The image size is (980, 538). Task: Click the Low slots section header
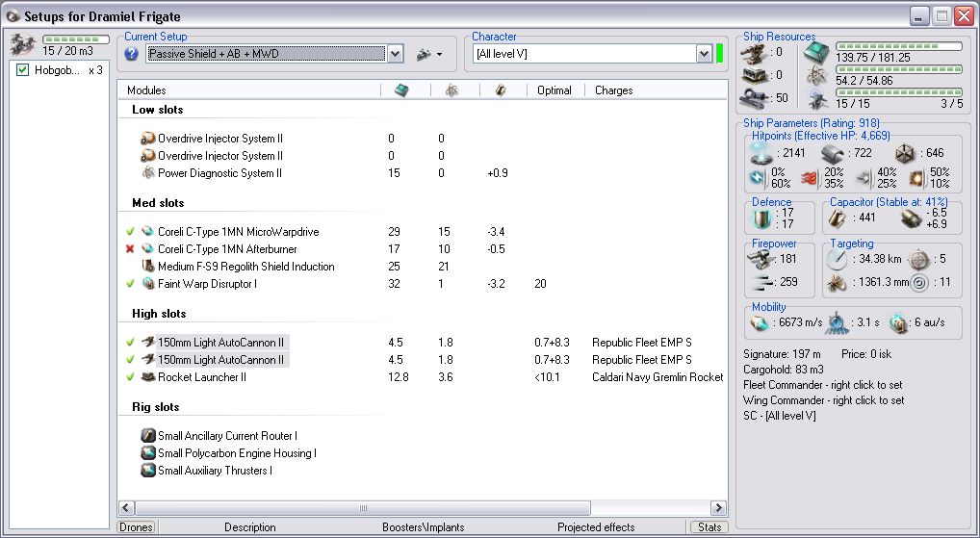(158, 110)
